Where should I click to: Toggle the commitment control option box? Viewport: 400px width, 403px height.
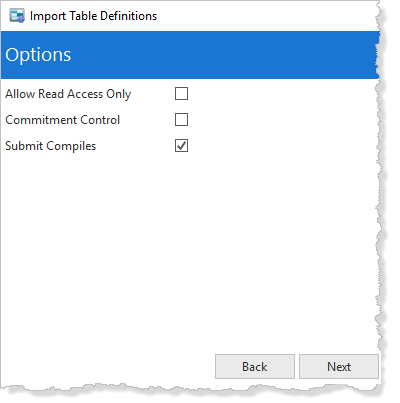(181, 120)
